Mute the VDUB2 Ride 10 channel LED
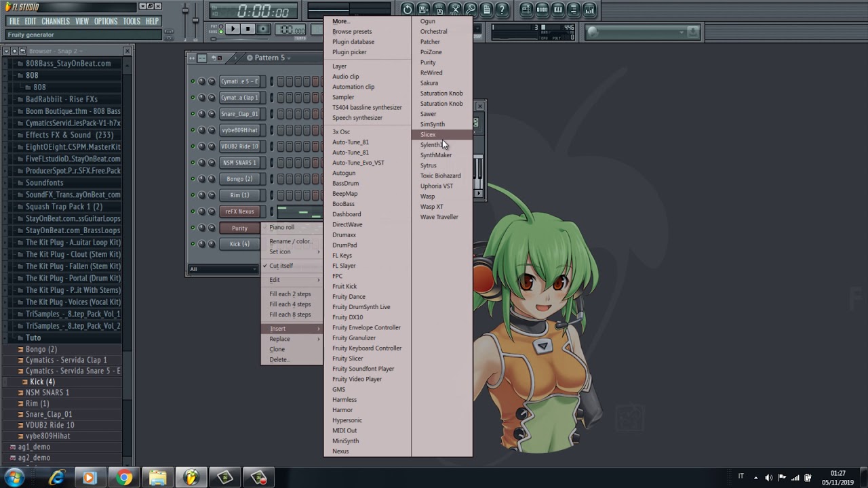 pyautogui.click(x=193, y=146)
